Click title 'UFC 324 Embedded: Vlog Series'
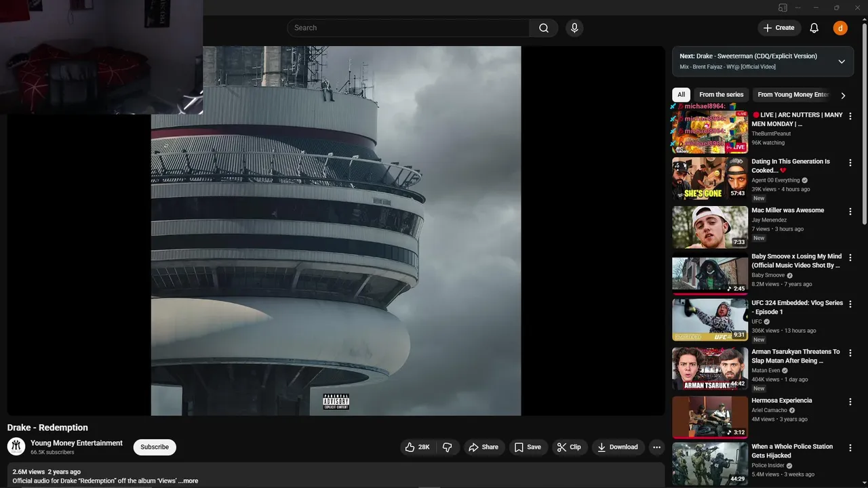The width and height of the screenshot is (868, 488). click(797, 308)
